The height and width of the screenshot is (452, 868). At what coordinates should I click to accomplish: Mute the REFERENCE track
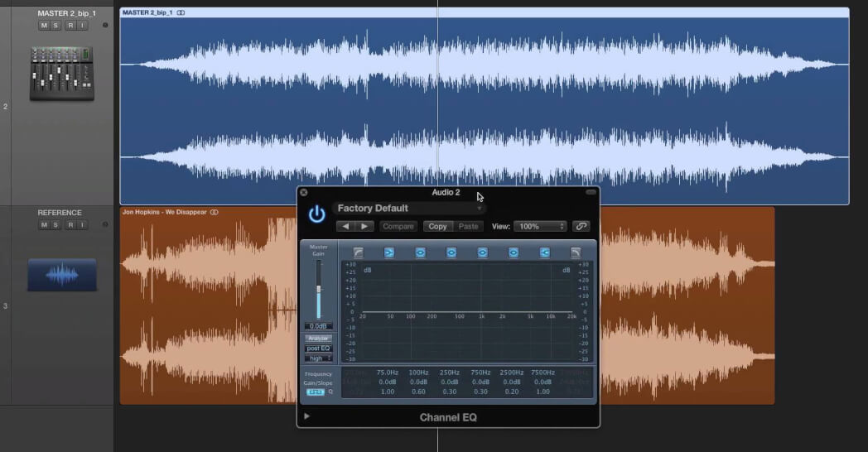click(44, 225)
